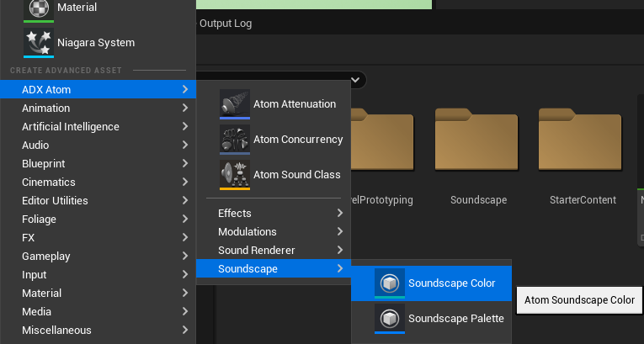Viewport: 644px width, 344px height.
Task: Select the Atom Attenuation icon
Action: coord(234,104)
